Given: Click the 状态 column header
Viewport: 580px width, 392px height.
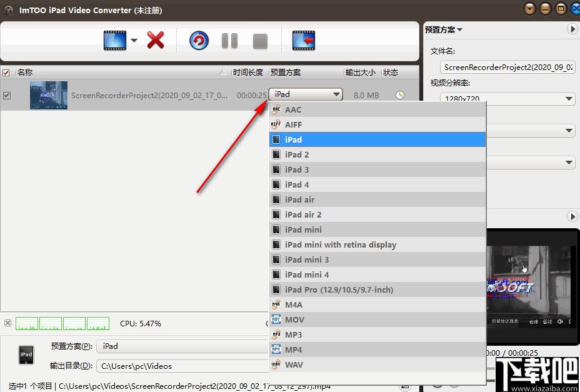Looking at the screenshot, I should pyautogui.click(x=391, y=72).
